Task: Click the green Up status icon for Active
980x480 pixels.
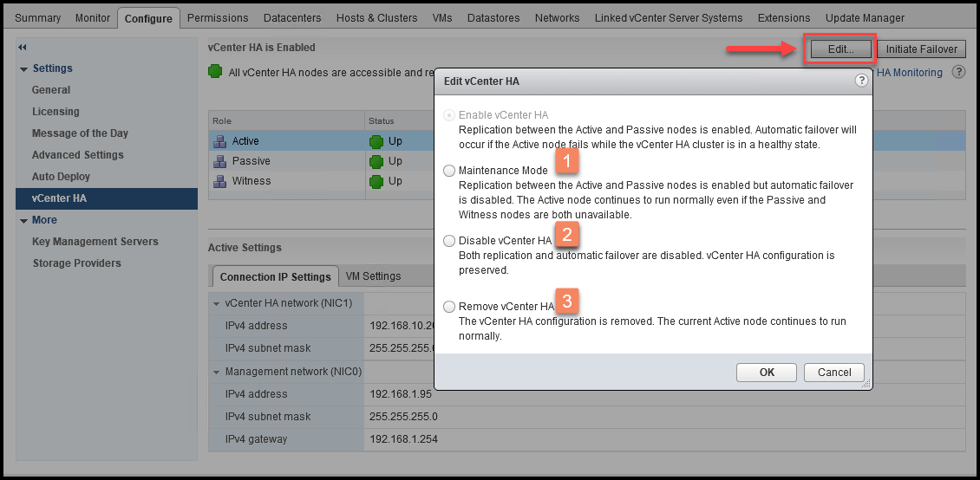Action: click(x=376, y=141)
